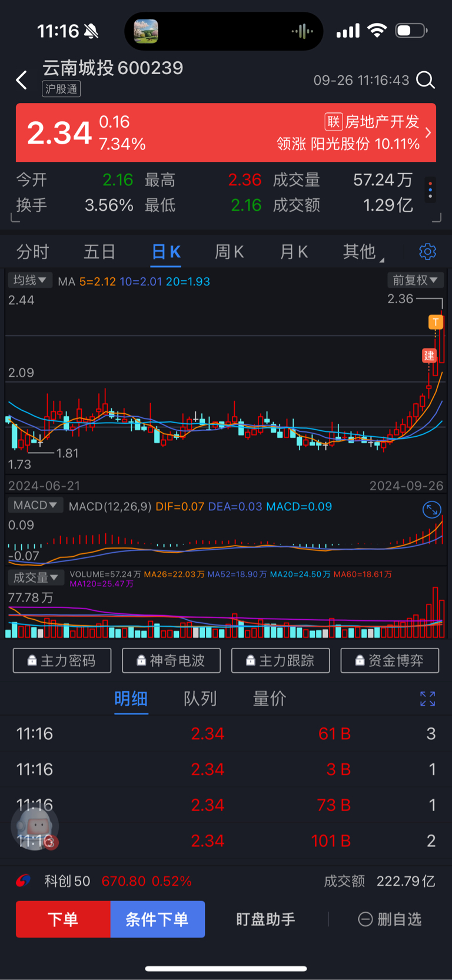This screenshot has height=980, width=452.
Task: Tap the trade row with 101 B
Action: [x=226, y=841]
